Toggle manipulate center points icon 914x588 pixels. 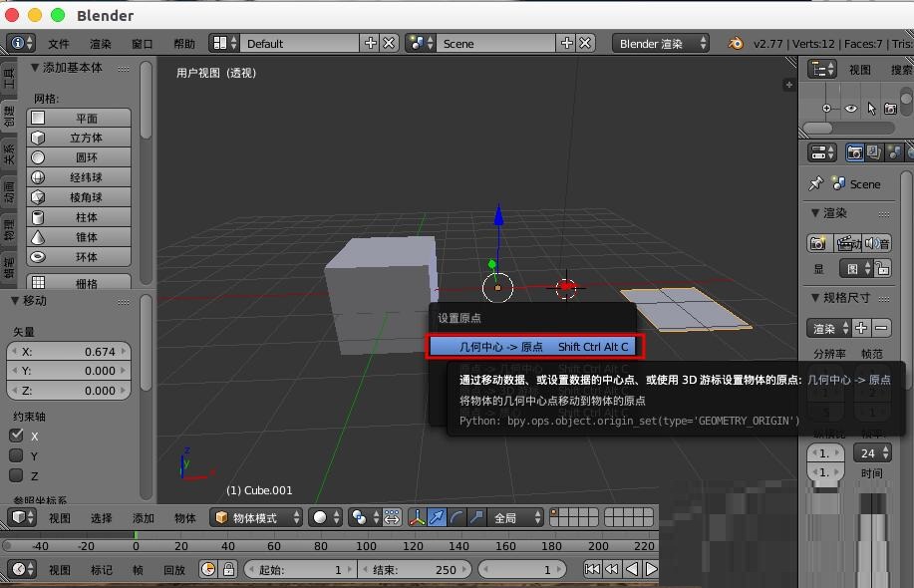[x=392, y=517]
